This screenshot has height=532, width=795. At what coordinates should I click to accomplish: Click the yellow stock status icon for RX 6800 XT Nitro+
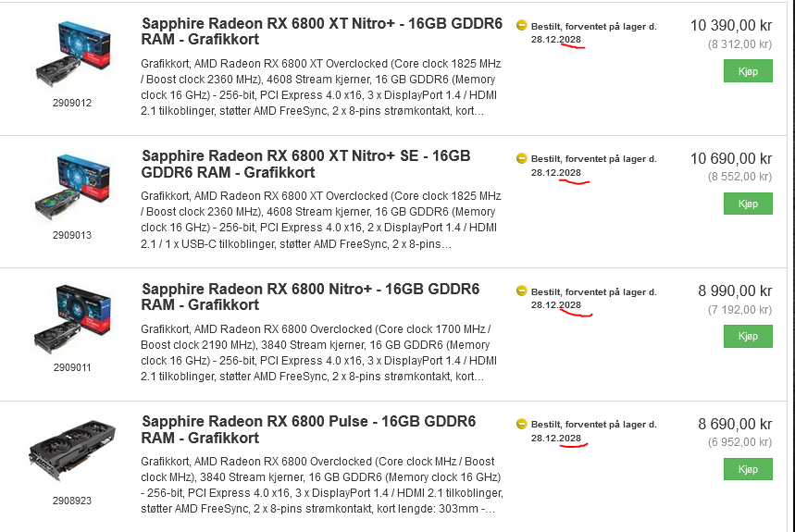point(521,25)
